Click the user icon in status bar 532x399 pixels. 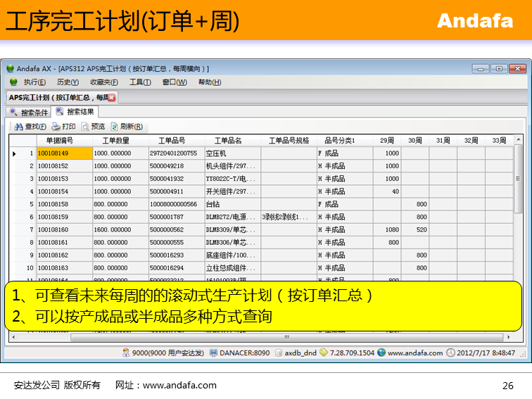[x=126, y=353]
